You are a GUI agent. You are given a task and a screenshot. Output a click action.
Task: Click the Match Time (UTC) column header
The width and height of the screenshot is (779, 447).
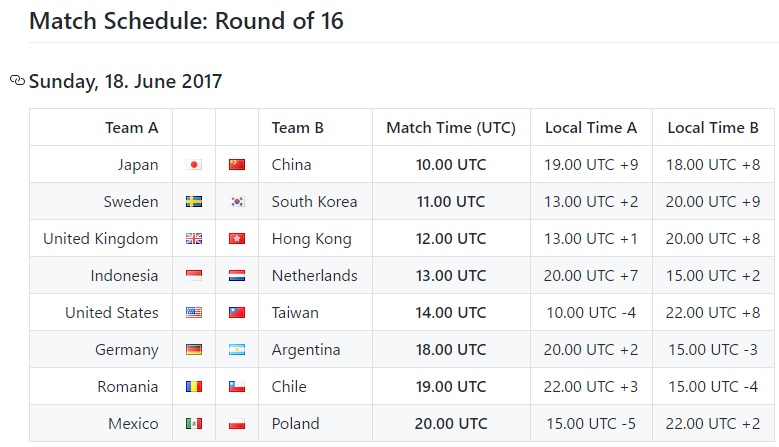pos(451,128)
